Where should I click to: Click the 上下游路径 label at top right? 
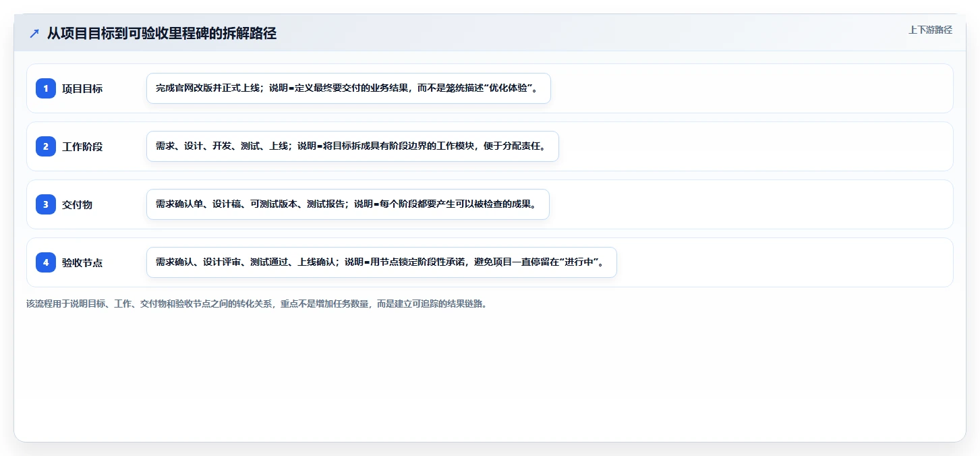tap(930, 30)
